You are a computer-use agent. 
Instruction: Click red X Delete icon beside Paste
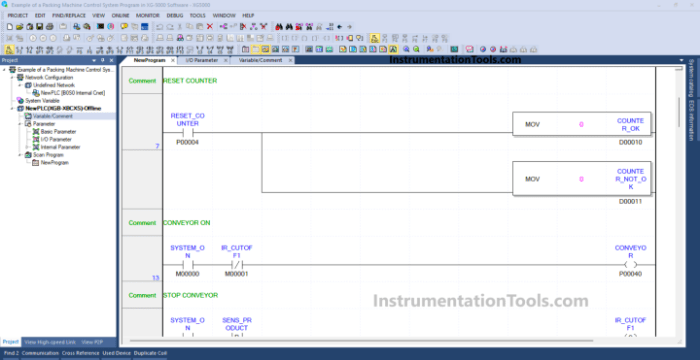[210, 27]
